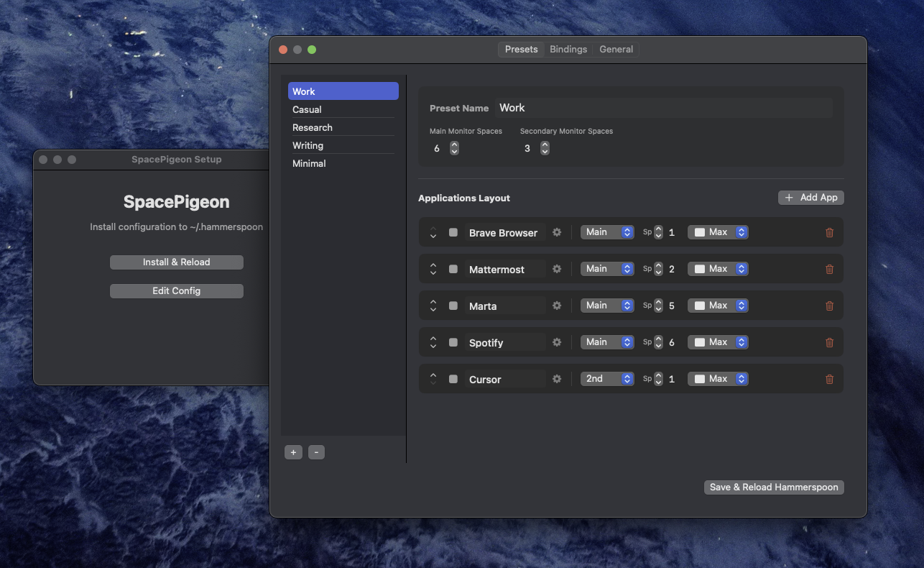
Task: Tick the checkbox on the Spotify row
Action: [454, 342]
